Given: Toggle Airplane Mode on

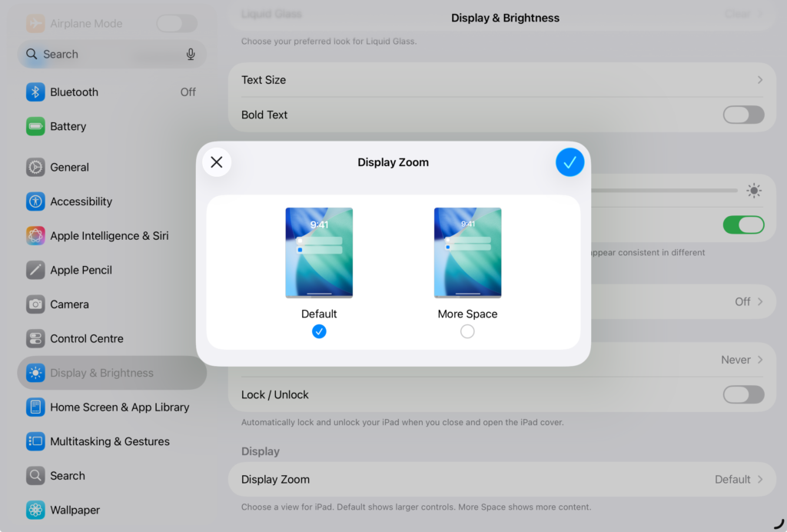Looking at the screenshot, I should pyautogui.click(x=177, y=23).
